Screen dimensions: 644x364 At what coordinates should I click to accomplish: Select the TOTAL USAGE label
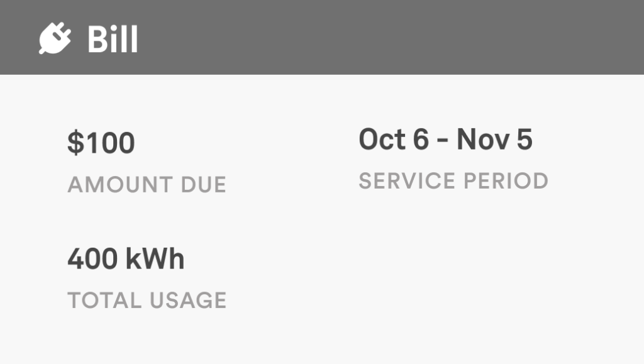tap(147, 301)
